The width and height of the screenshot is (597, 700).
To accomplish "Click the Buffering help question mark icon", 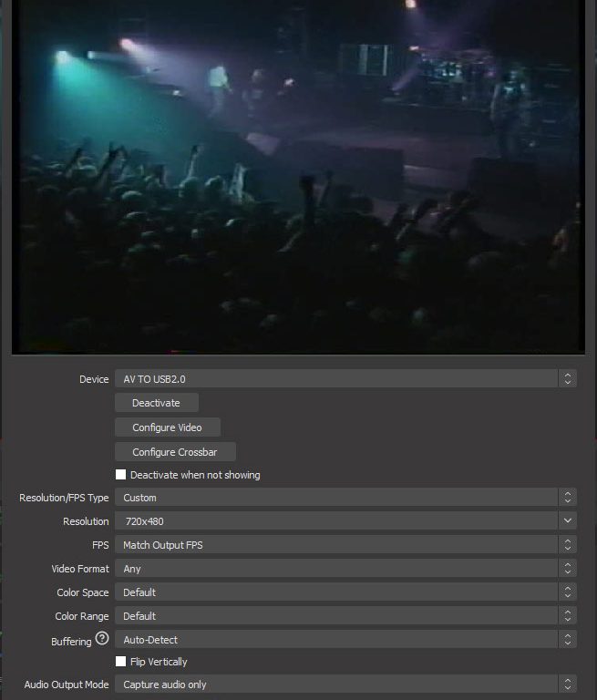I will (x=102, y=639).
